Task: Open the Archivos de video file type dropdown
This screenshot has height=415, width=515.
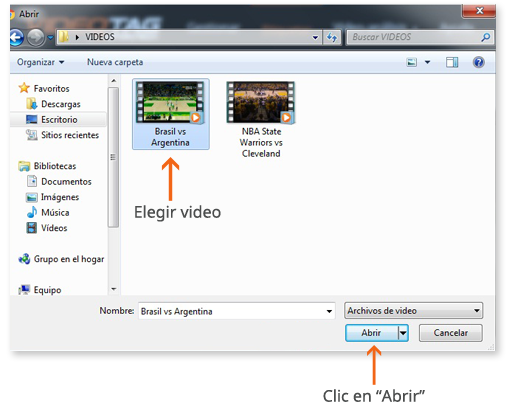Action: [x=413, y=311]
